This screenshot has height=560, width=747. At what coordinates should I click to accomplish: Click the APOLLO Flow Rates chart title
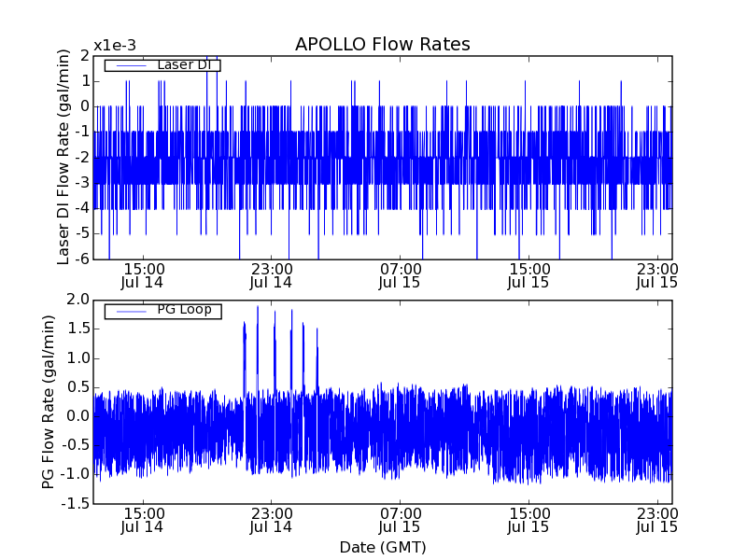pos(382,45)
